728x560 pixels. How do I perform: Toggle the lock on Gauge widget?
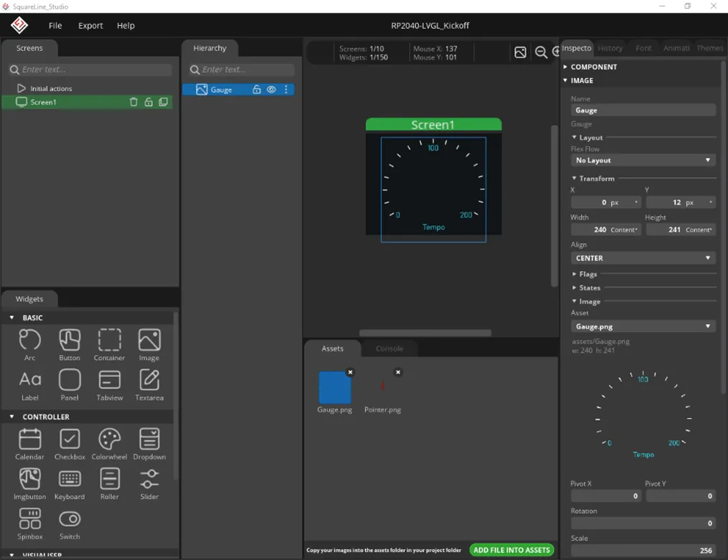256,90
